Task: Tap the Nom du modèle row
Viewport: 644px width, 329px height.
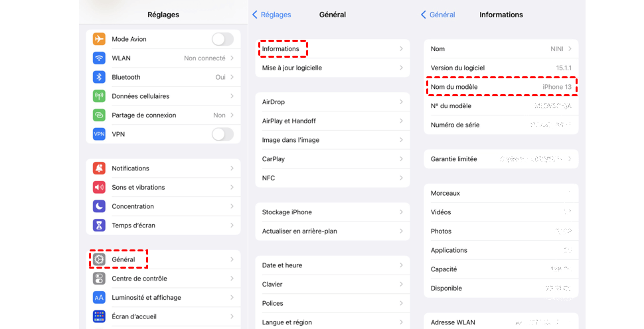Action: click(501, 87)
